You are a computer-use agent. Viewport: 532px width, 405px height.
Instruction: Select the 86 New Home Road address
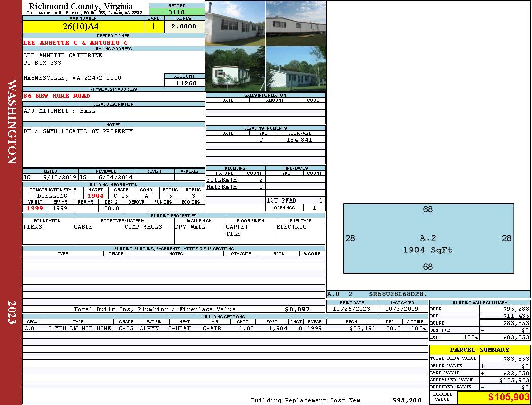tap(57, 96)
